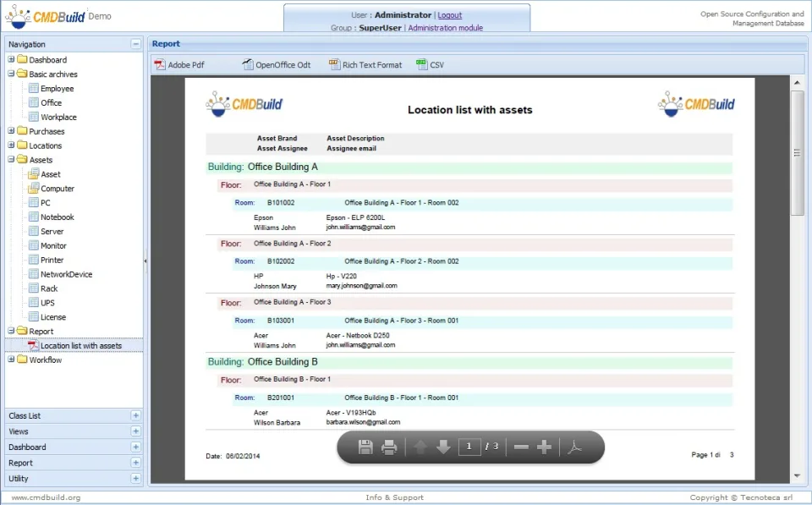Viewport: 812px width, 505px height.
Task: Click the Logout link
Action: (449, 15)
